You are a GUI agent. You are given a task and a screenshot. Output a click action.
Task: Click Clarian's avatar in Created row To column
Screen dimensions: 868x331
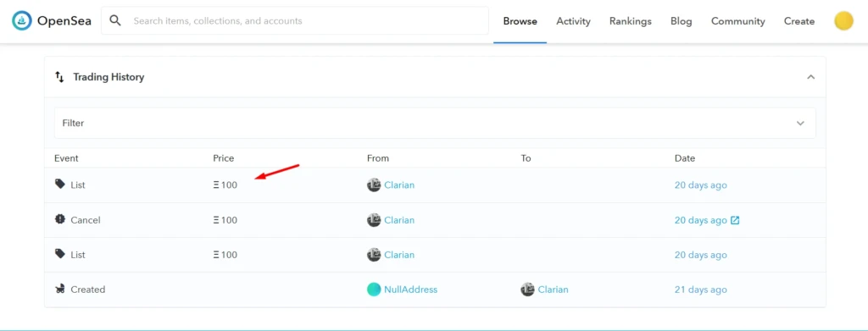[x=527, y=290]
